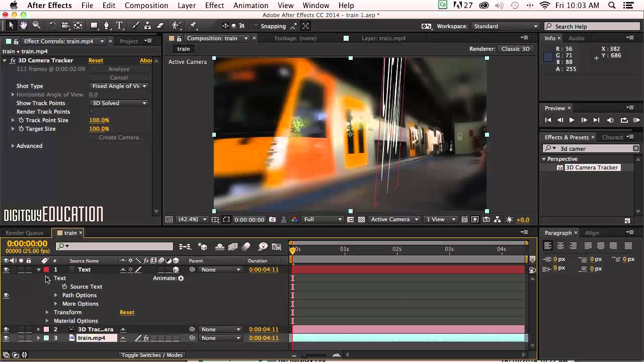Click the Info panel color sample swatch
644x362 pixels.
point(548,56)
